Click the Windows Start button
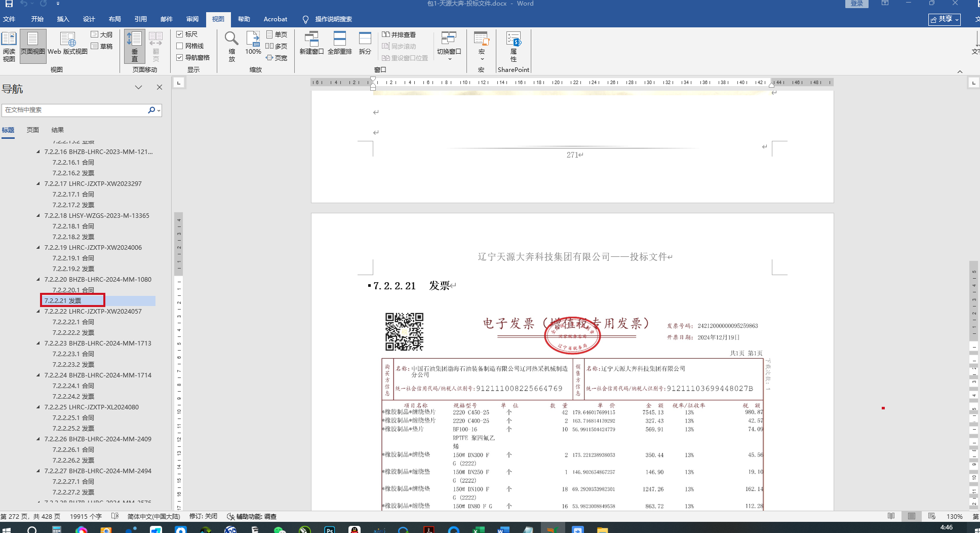 tap(7, 529)
